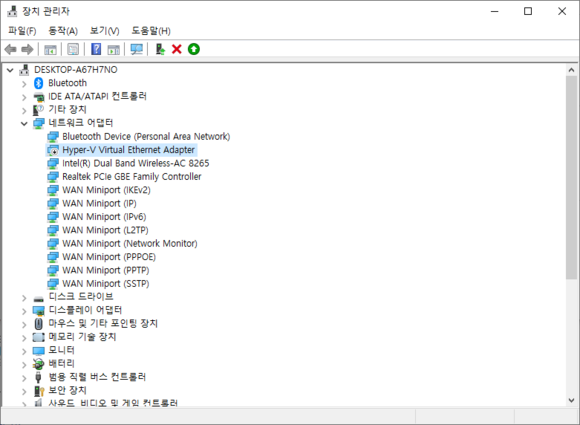Click the 배터리 category icon
The width and height of the screenshot is (580, 425).
point(38,364)
